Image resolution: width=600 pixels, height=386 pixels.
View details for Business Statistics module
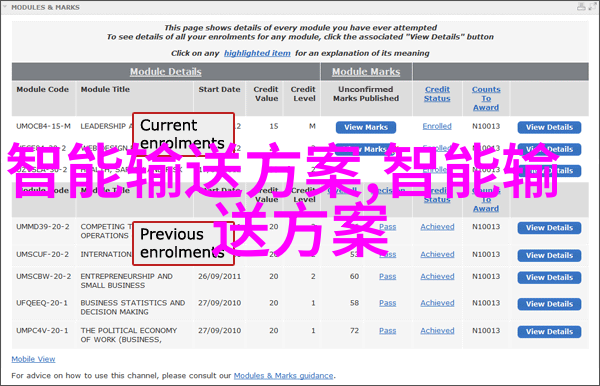coord(549,304)
